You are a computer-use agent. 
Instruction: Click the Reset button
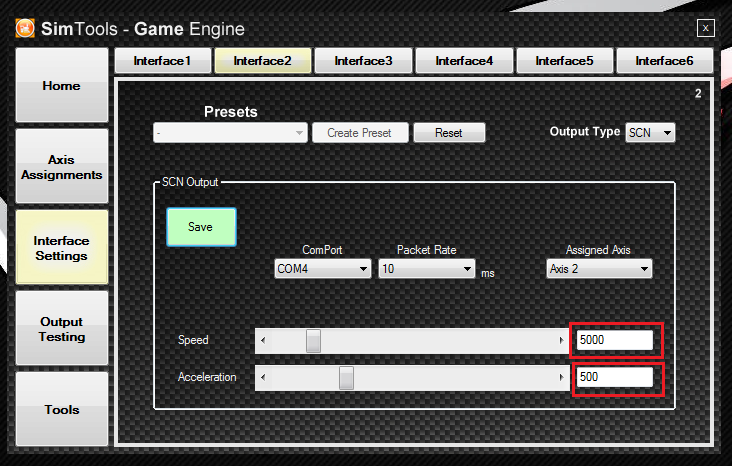click(449, 133)
